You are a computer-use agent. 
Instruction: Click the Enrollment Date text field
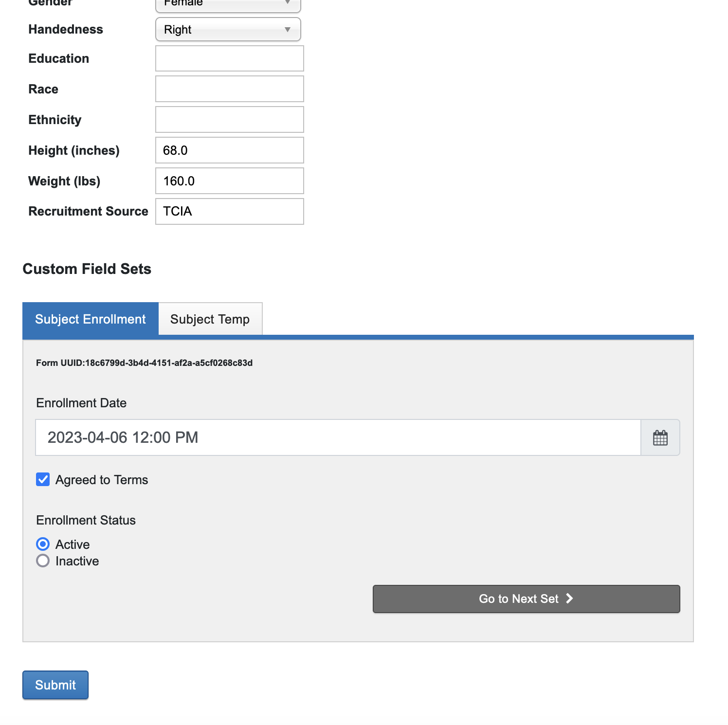point(338,437)
